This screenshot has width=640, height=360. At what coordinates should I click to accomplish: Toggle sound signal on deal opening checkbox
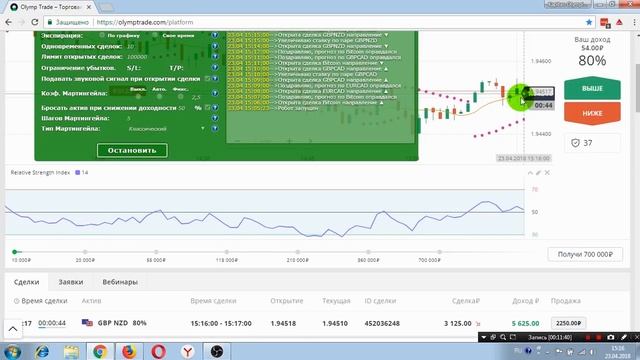[207, 78]
